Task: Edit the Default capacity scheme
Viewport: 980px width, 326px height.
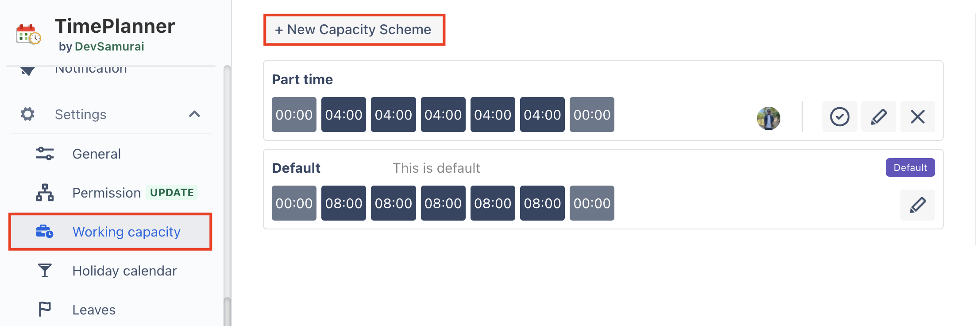Action: (918, 205)
